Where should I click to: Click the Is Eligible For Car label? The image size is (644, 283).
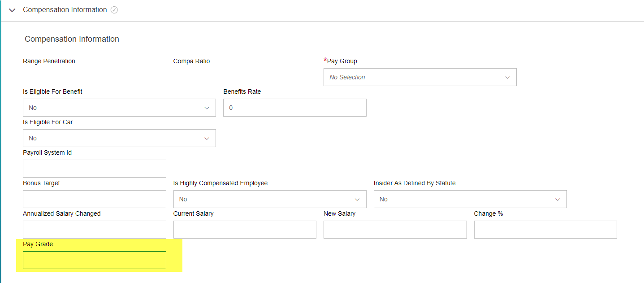48,122
